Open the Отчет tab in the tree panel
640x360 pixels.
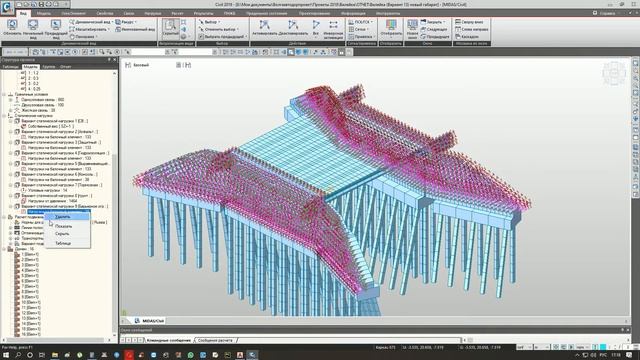tap(65, 67)
